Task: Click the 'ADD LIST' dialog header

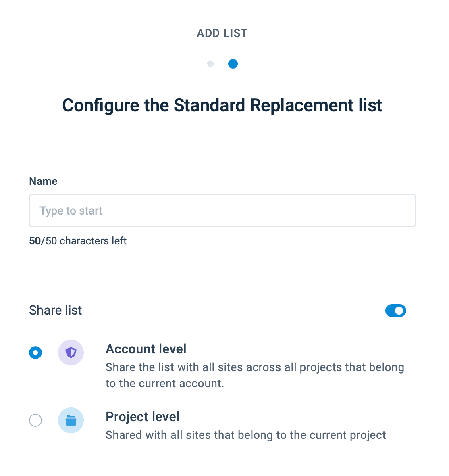Action: (x=222, y=33)
